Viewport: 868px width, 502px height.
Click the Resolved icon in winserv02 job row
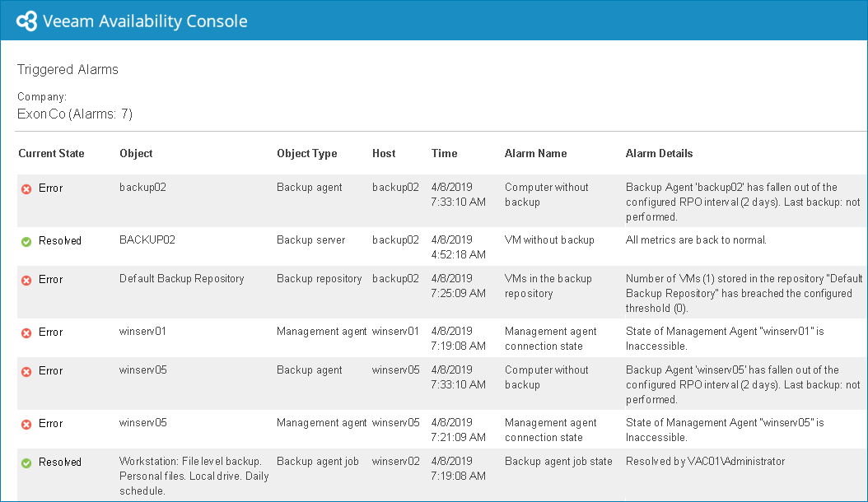coord(26,463)
